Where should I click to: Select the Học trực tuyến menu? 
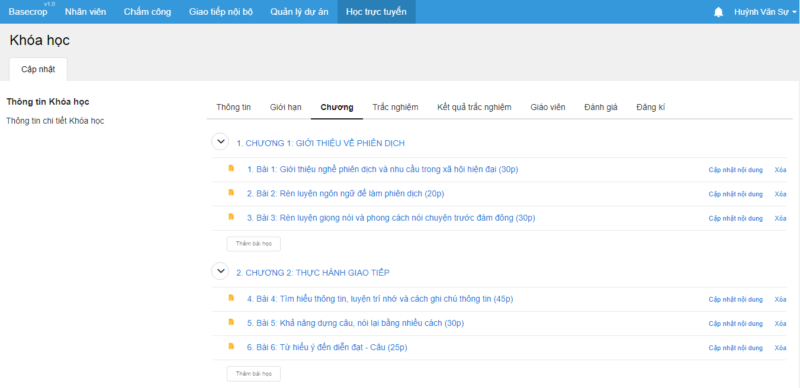(x=377, y=12)
